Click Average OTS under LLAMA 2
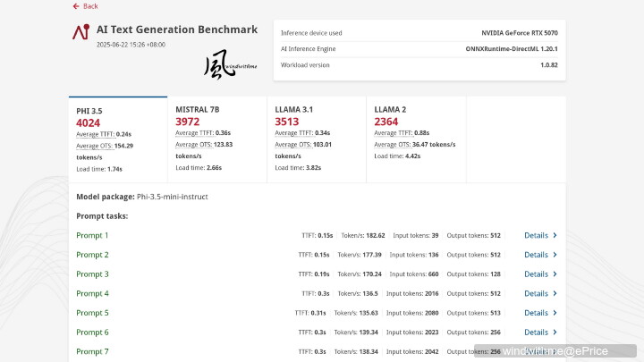Screen dimensions: 644x362 pyautogui.click(x=393, y=145)
